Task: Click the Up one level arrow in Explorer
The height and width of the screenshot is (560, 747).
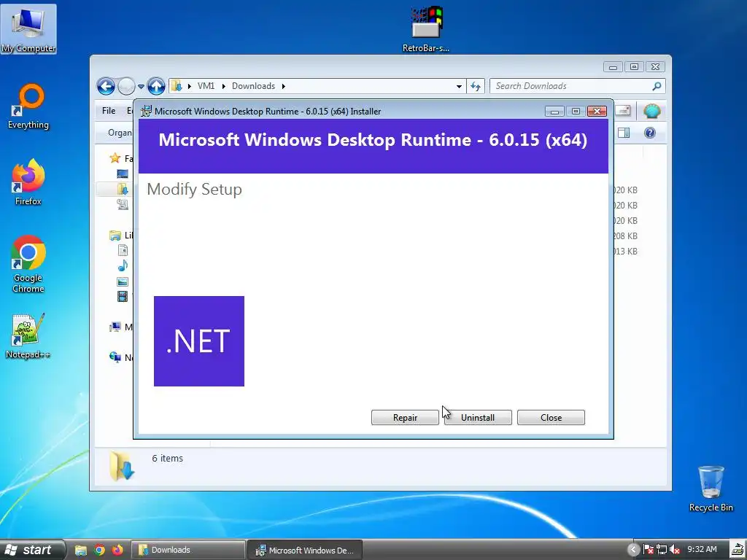Action: tap(156, 86)
